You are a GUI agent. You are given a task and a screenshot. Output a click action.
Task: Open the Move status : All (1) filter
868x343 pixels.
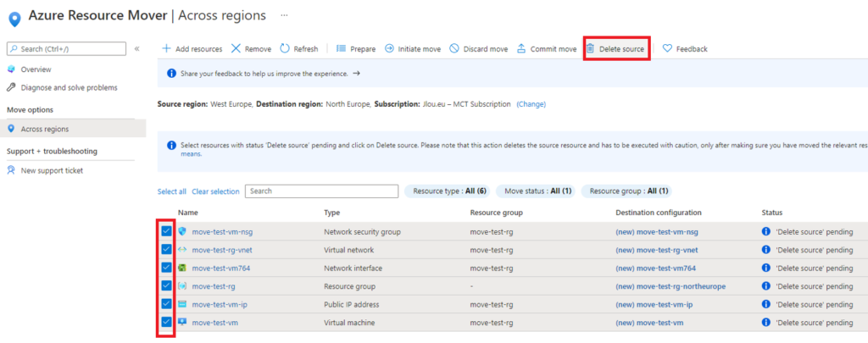coord(536,191)
